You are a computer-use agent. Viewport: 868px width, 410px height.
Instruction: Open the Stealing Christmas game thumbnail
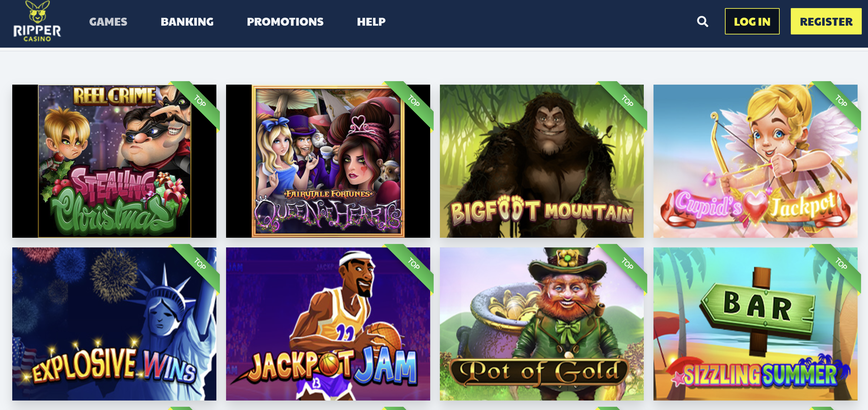114,161
